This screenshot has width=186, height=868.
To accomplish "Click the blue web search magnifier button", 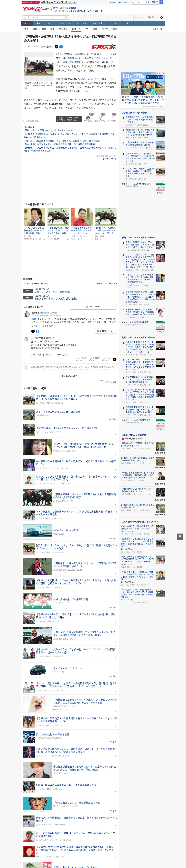I will point(161,2).
